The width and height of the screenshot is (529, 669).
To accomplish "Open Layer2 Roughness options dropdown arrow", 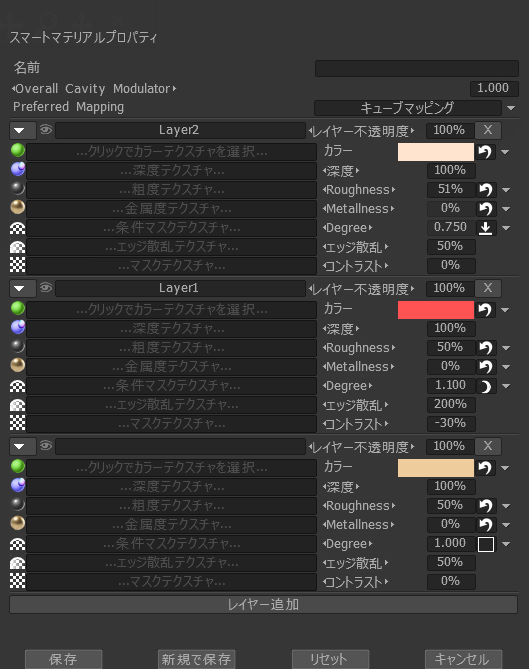I will 506,190.
